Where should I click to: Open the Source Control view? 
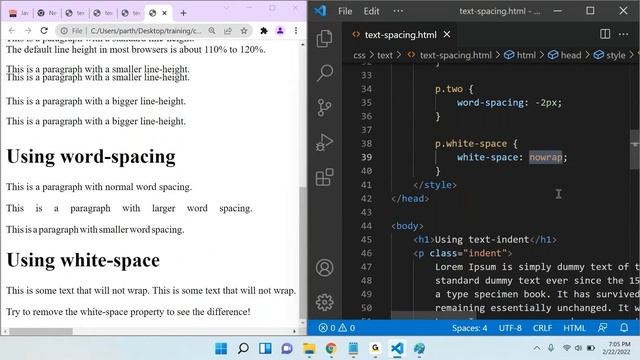[324, 108]
